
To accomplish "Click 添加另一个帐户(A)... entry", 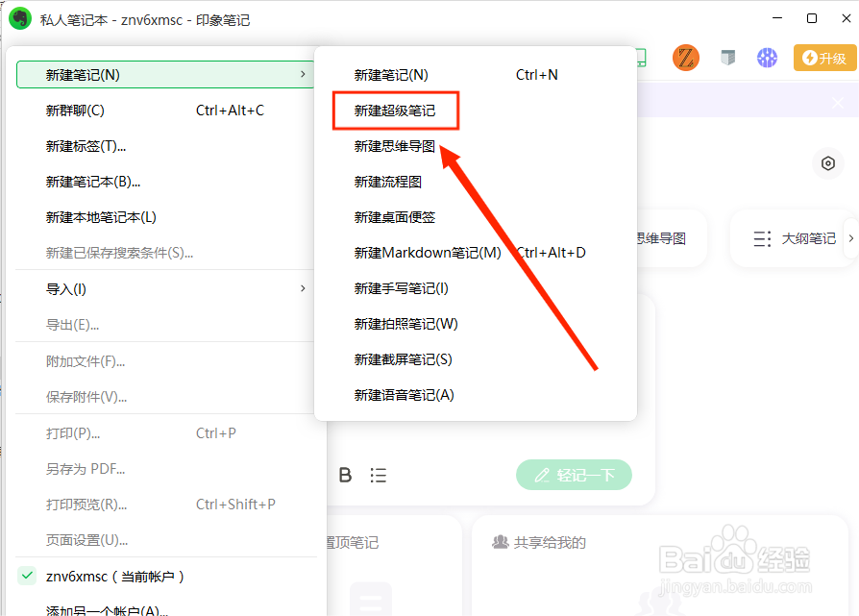I will click(165, 609).
